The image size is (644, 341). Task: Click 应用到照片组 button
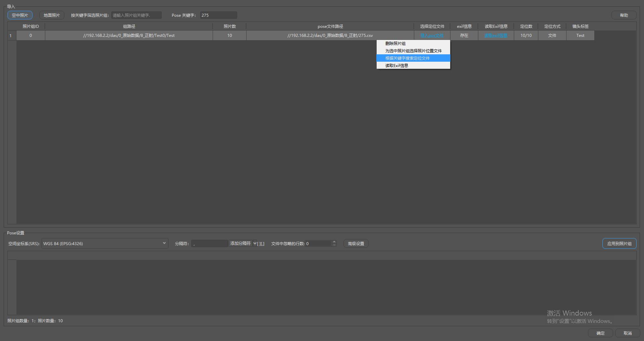619,243
